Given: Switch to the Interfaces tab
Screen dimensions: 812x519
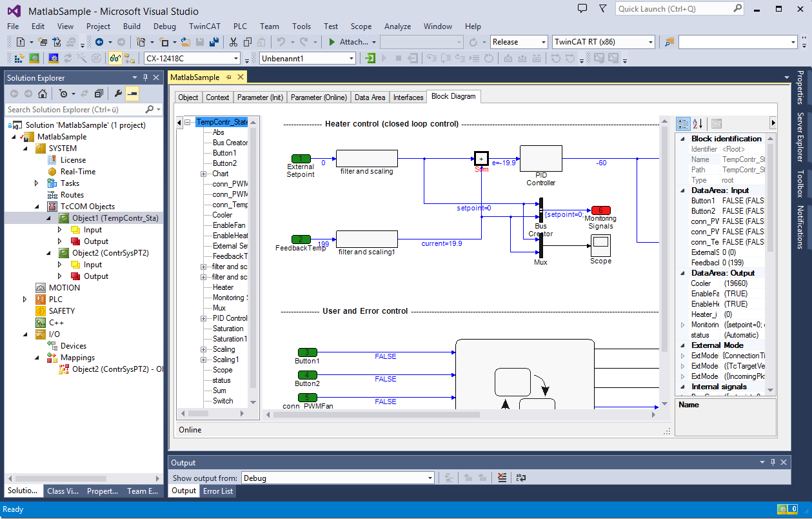Looking at the screenshot, I should [409, 97].
